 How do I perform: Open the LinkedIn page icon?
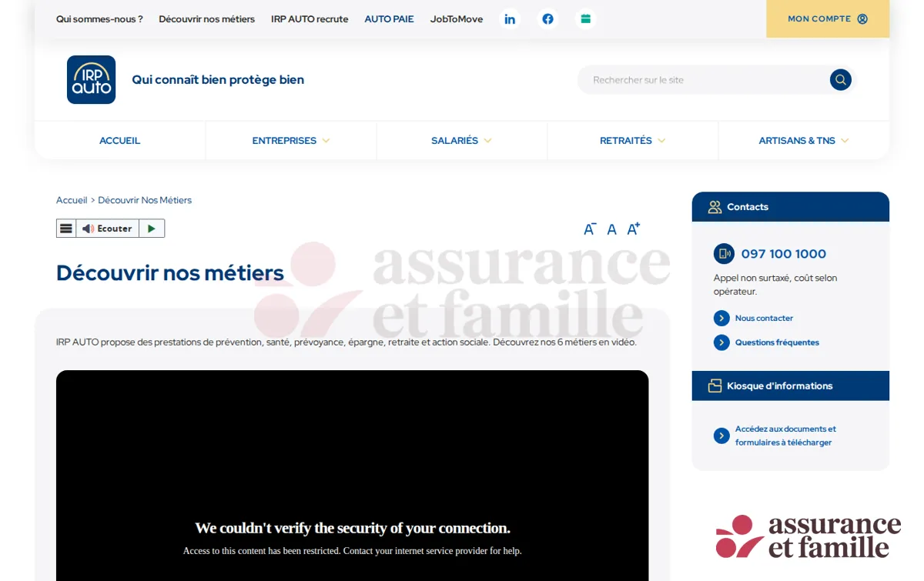click(x=510, y=19)
